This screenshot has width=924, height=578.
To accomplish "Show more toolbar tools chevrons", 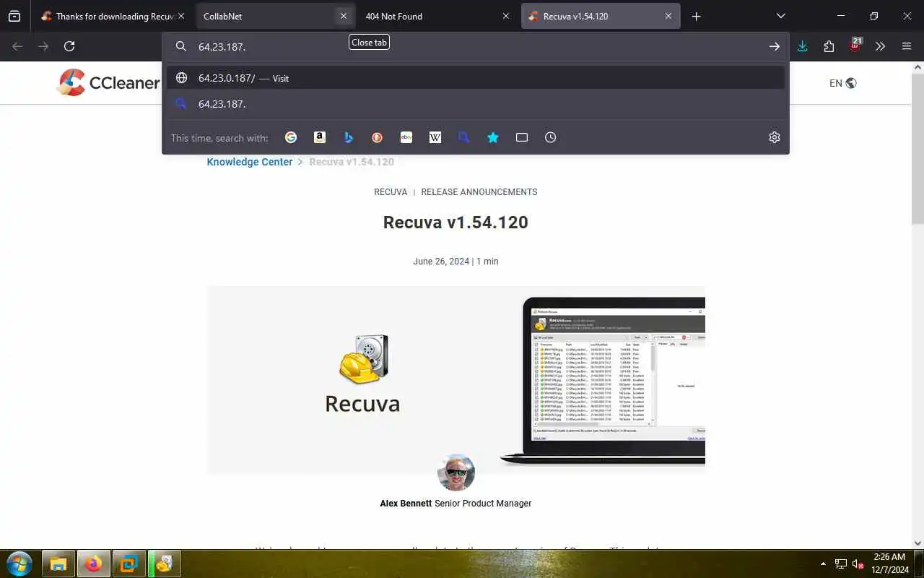I will (880, 46).
